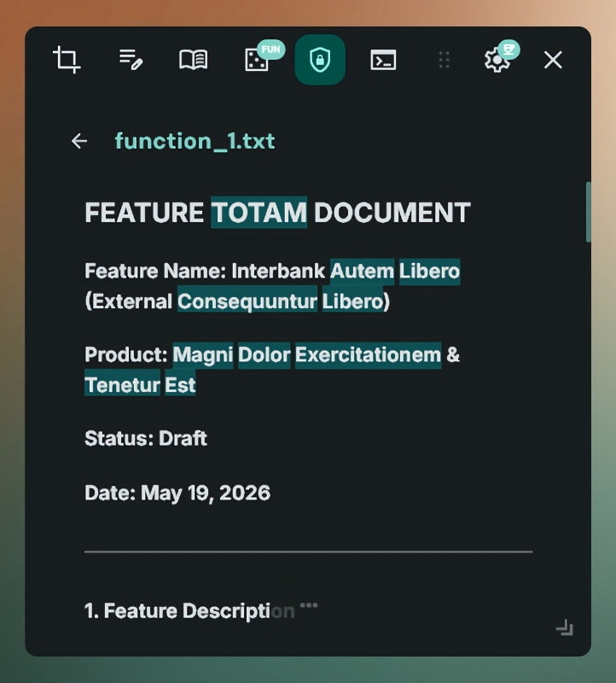Open settings gear icon
Screen dimensions: 616x683
click(497, 60)
